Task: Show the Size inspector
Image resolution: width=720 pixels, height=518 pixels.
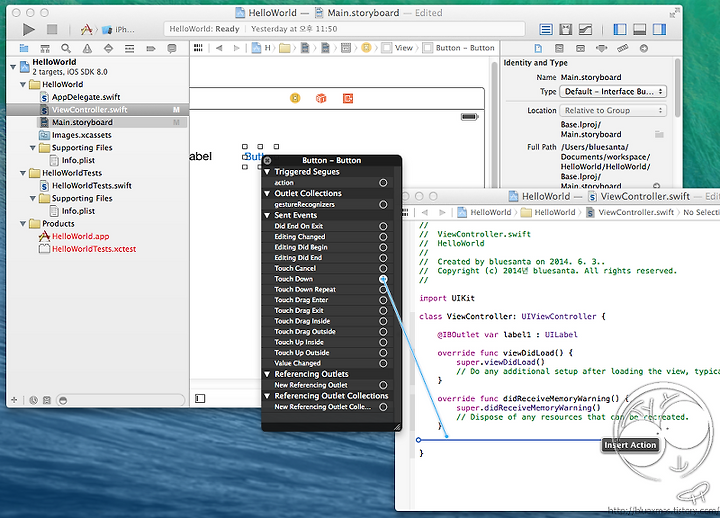Action: [x=623, y=48]
